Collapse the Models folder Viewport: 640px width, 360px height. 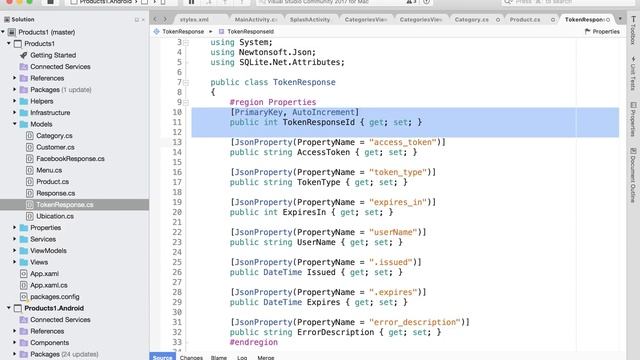coord(15,124)
